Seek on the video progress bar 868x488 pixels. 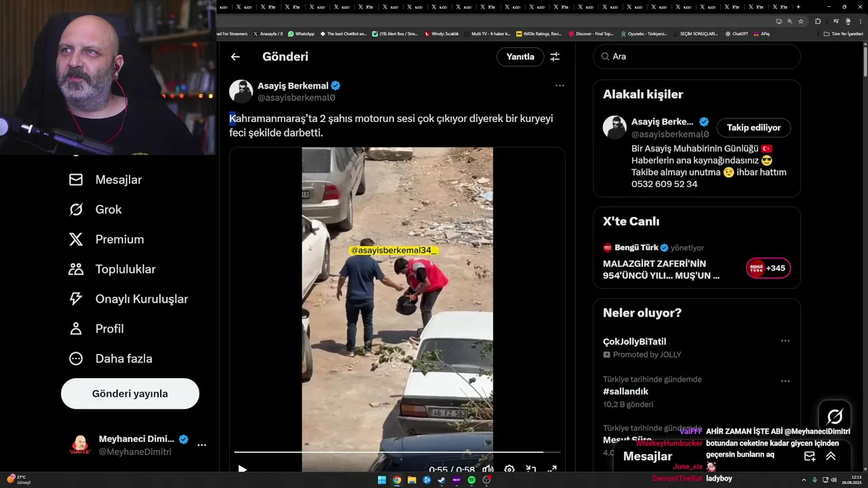pyautogui.click(x=397, y=451)
